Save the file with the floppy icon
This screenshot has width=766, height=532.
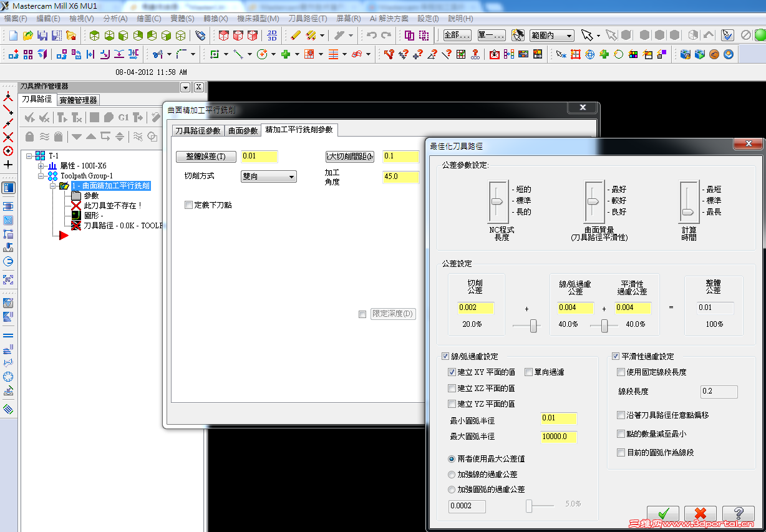click(42, 36)
